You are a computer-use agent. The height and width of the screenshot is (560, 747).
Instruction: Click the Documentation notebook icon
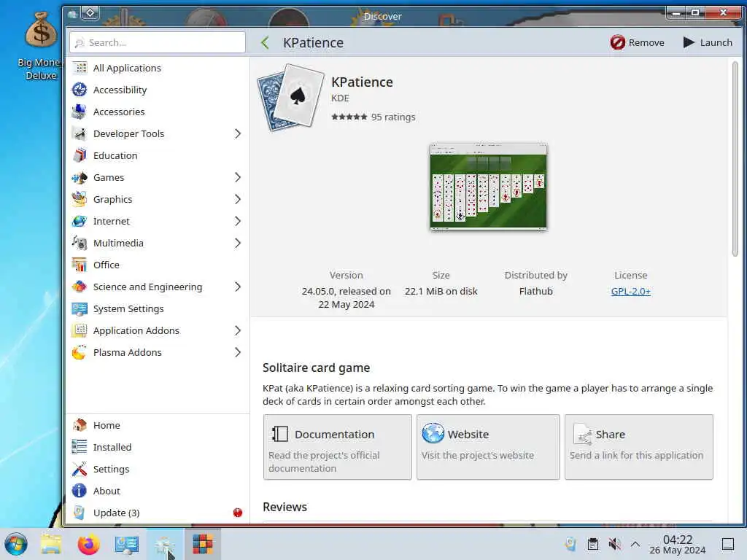pos(280,435)
